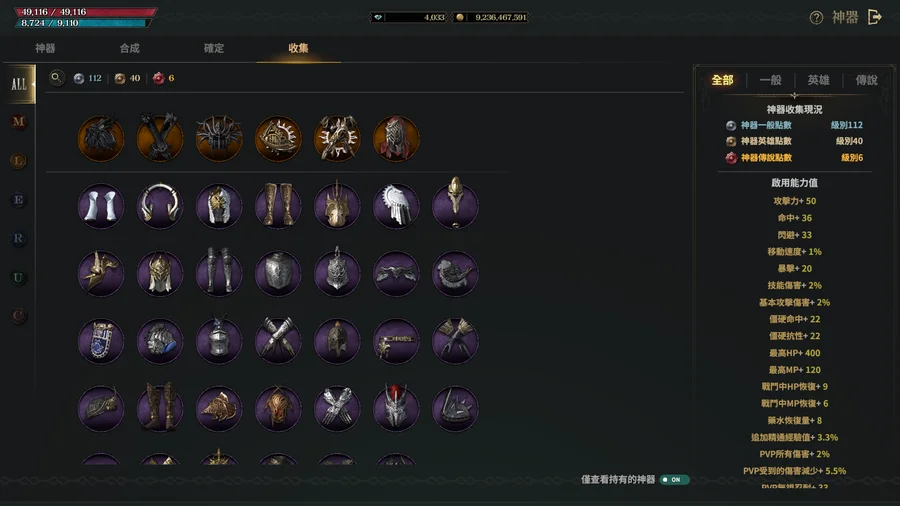Image resolution: width=900 pixels, height=506 pixels.
Task: Show the 英雄 stats filter
Action: [818, 80]
